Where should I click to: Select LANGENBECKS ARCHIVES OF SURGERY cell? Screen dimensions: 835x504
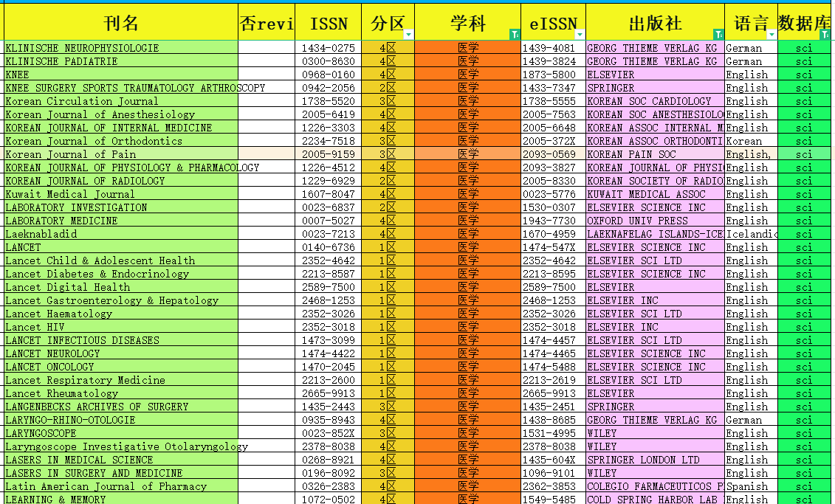121,407
